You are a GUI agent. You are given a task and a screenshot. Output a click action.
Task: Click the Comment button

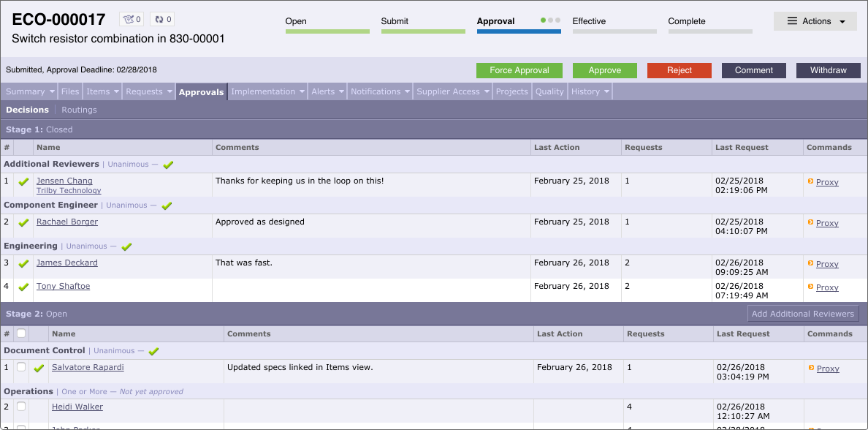tap(754, 70)
